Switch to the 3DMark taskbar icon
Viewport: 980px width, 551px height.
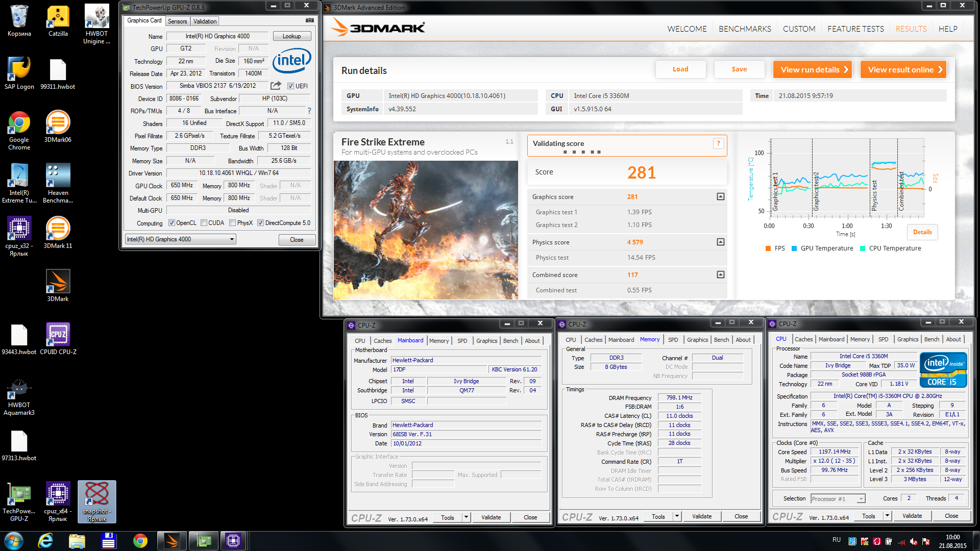click(171, 541)
